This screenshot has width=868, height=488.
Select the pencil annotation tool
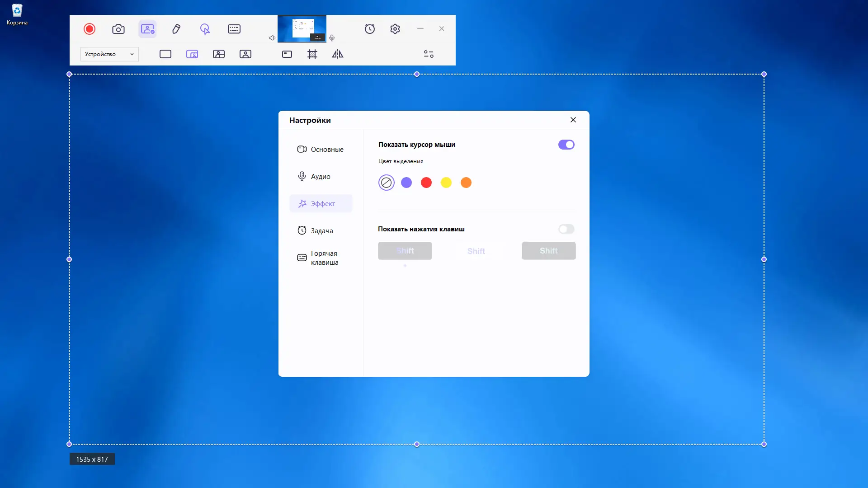(x=176, y=29)
